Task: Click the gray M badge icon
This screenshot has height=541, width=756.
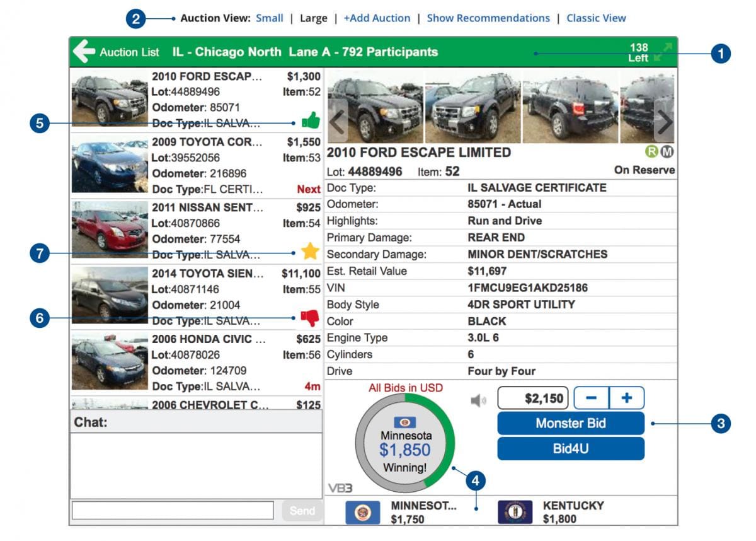Action: coord(667,153)
